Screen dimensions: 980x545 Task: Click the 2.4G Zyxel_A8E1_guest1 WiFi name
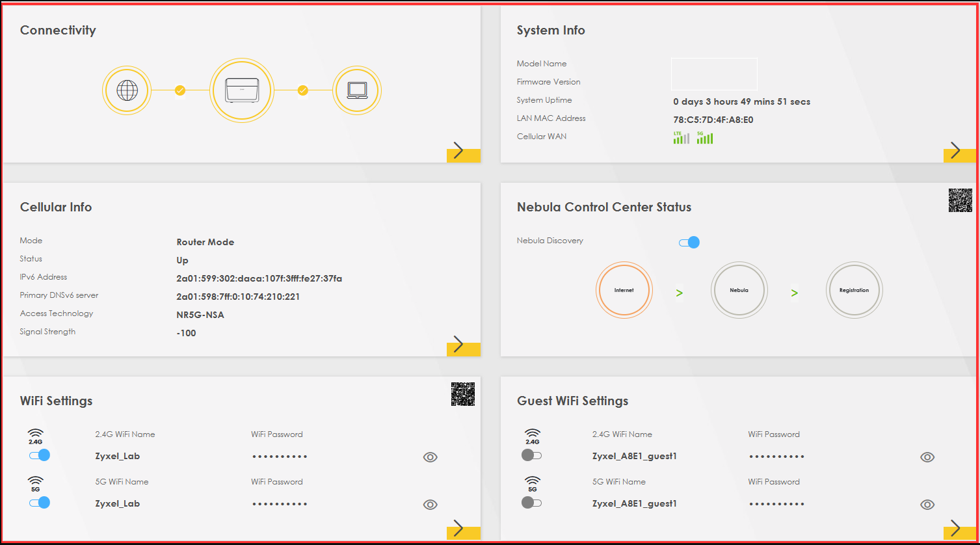(x=635, y=457)
